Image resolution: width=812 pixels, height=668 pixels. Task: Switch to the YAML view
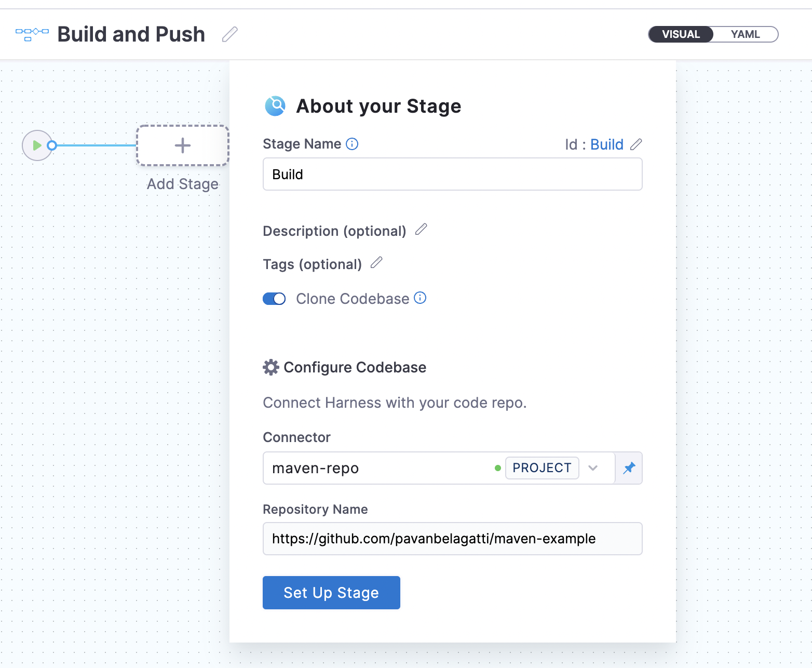pyautogui.click(x=745, y=34)
